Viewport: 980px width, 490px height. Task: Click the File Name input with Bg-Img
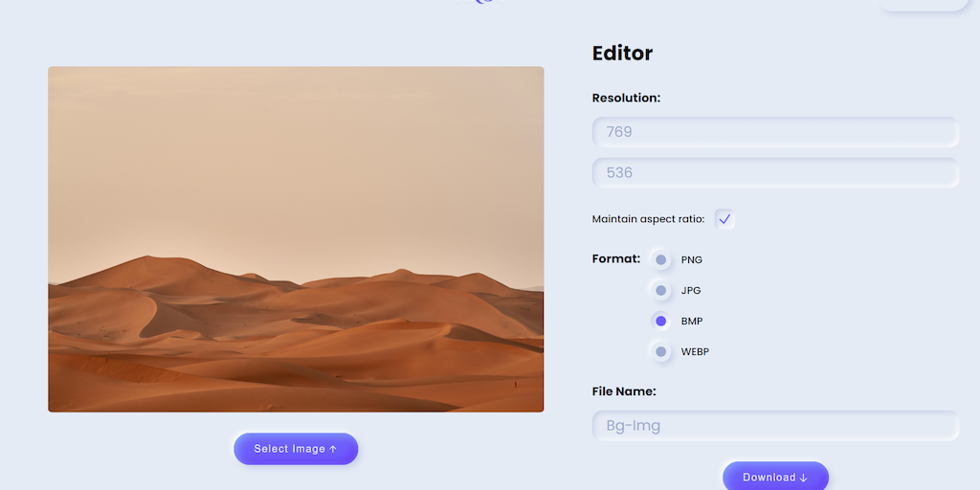pyautogui.click(x=775, y=426)
